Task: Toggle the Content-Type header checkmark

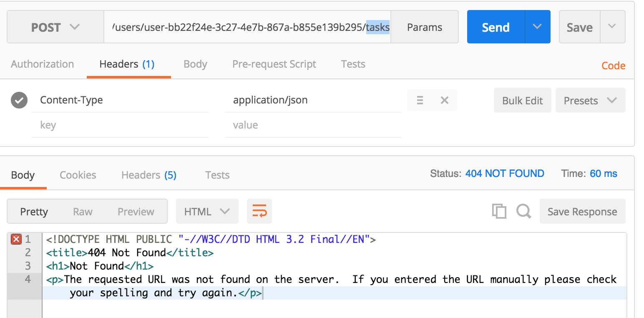Action: 19,100
